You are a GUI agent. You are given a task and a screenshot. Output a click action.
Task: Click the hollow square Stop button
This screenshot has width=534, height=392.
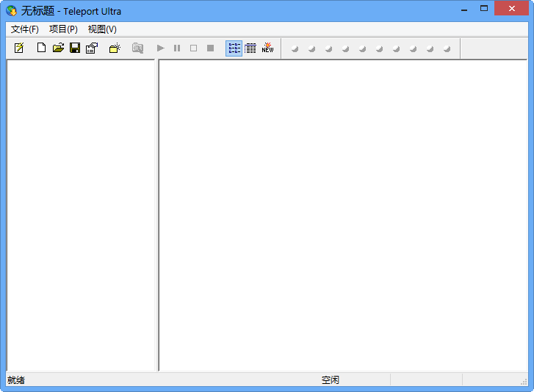193,48
